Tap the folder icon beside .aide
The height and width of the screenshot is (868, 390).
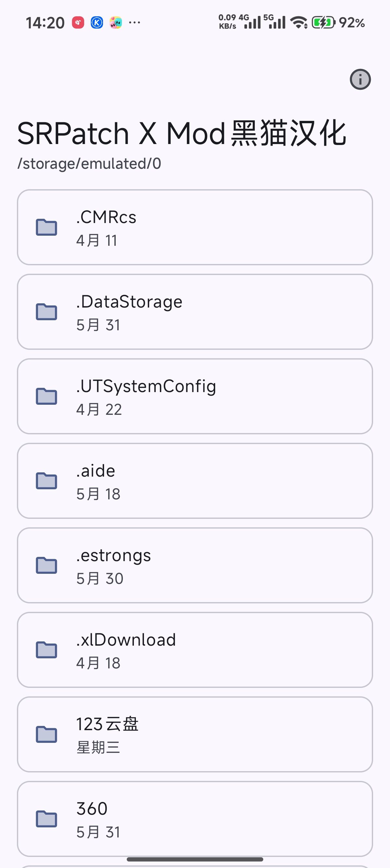coord(46,481)
